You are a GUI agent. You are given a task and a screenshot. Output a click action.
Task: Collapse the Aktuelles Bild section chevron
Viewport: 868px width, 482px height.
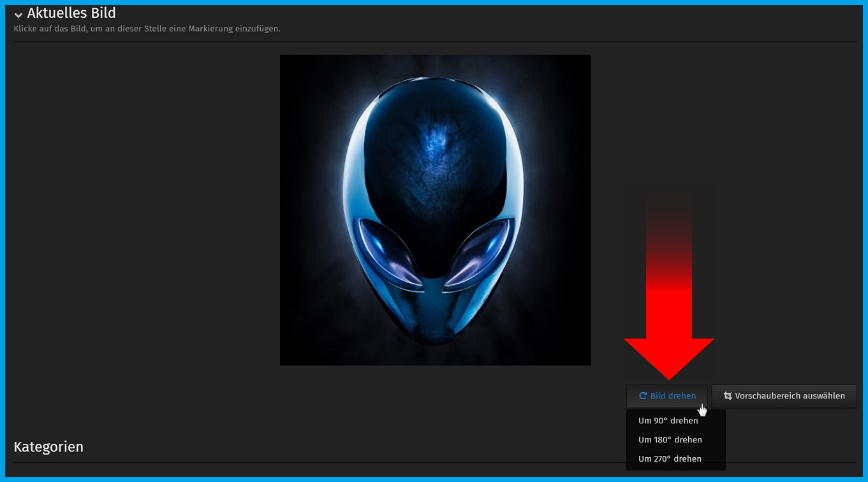18,15
